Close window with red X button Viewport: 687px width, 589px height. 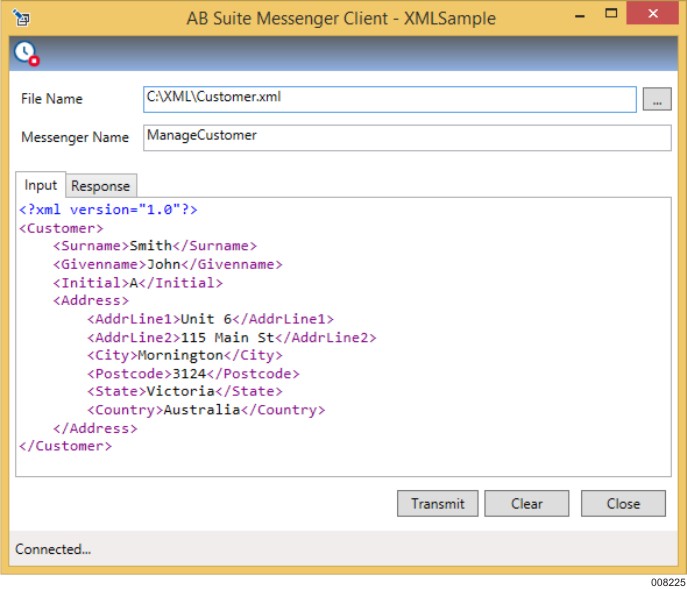pyautogui.click(x=652, y=14)
